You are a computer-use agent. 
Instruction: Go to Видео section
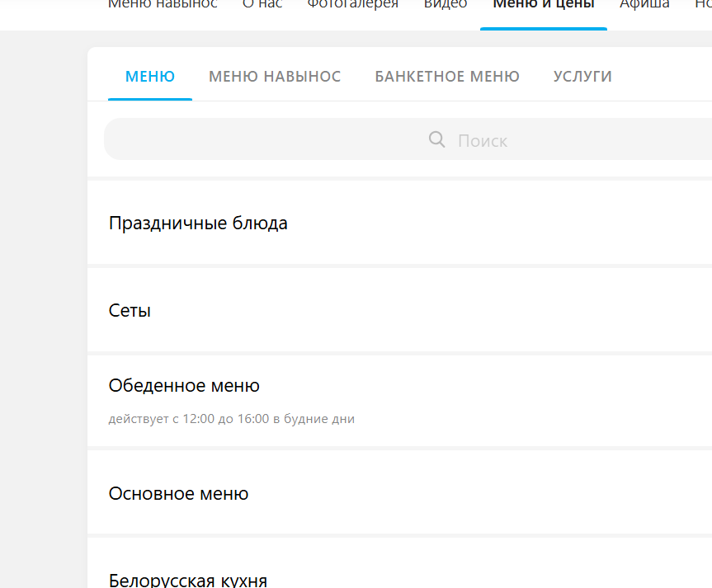[x=446, y=5]
